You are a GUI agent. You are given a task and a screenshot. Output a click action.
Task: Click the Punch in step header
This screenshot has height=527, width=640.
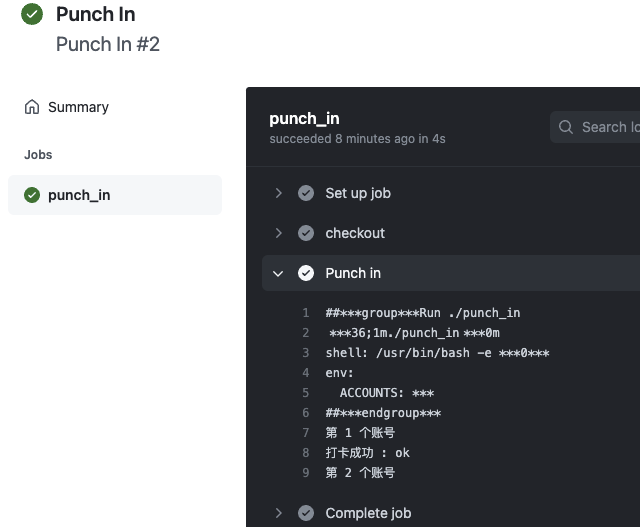pos(451,273)
